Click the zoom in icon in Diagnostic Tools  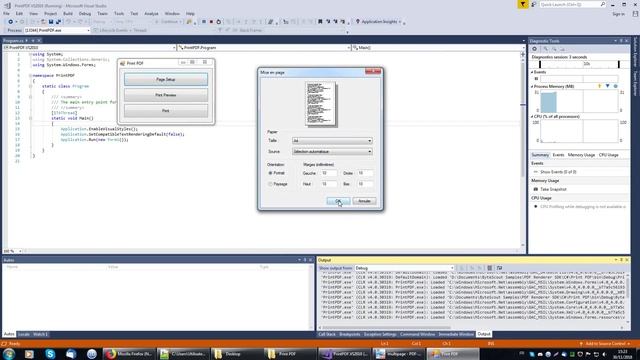(545, 49)
